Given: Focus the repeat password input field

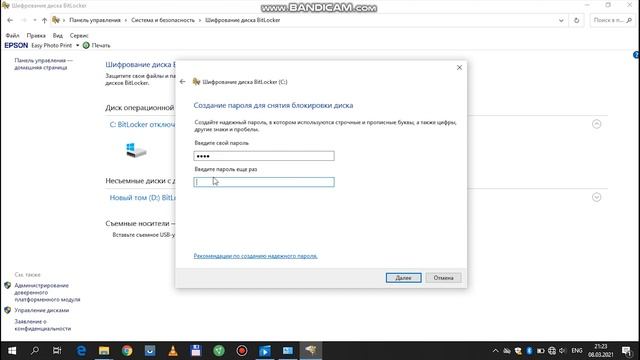Looking at the screenshot, I should [x=264, y=182].
